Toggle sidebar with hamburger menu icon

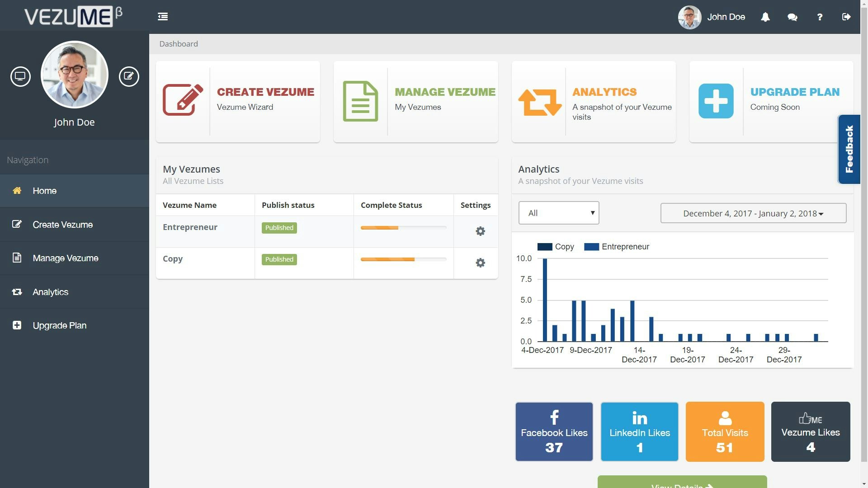click(x=163, y=17)
